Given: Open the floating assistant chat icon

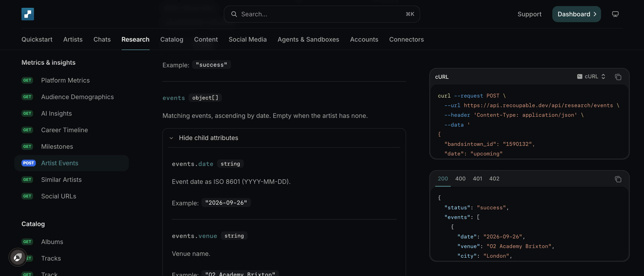Looking at the screenshot, I should point(18,257).
